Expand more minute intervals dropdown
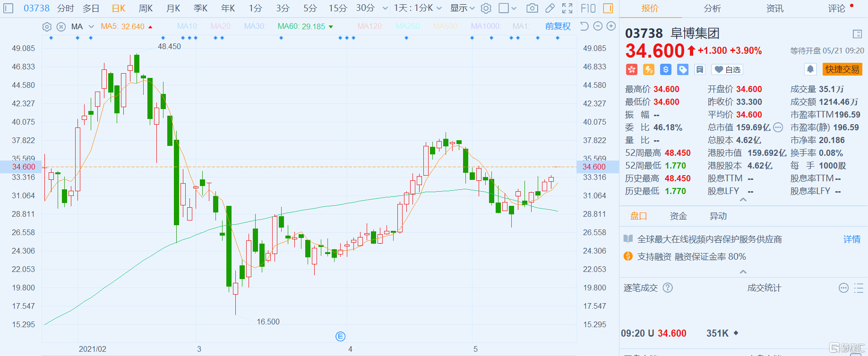This screenshot has width=868, height=356. (x=385, y=8)
